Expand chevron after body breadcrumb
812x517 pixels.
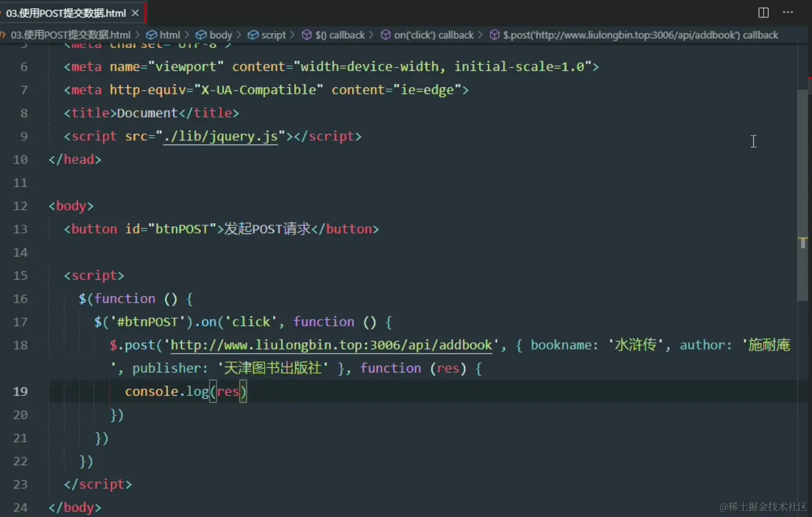click(x=239, y=35)
